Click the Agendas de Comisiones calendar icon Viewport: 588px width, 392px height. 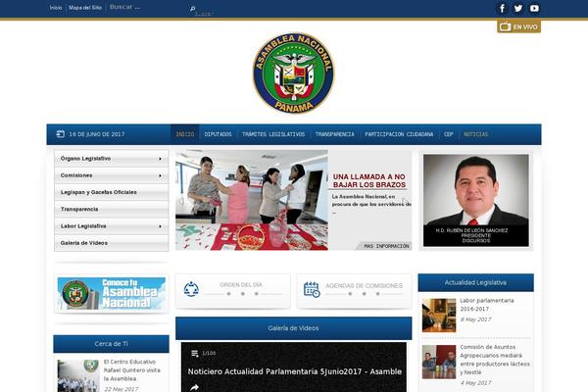click(312, 289)
